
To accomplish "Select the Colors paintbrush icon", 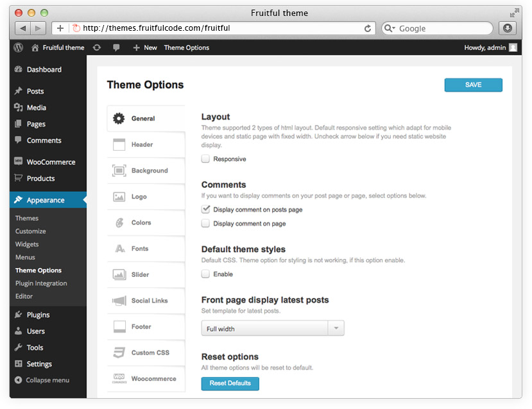I will click(x=119, y=222).
